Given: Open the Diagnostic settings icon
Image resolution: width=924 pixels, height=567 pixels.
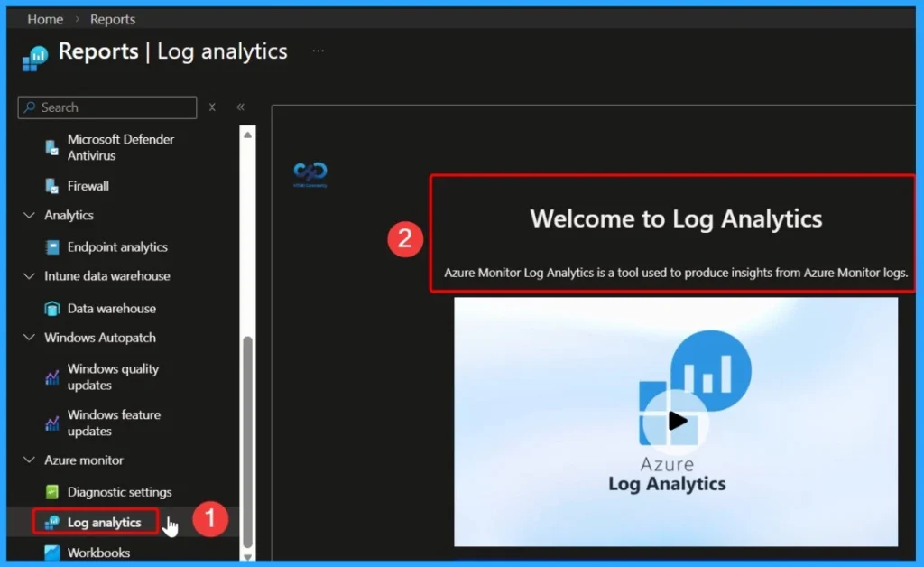Looking at the screenshot, I should click(51, 492).
